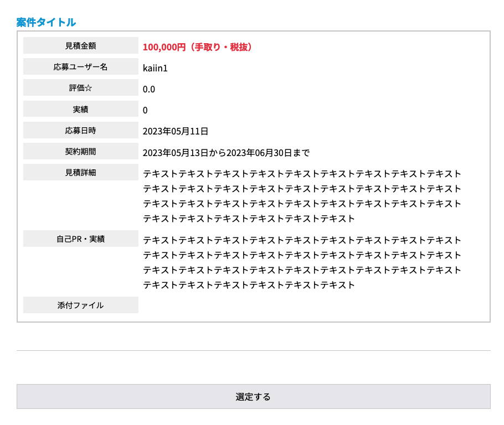Click the 0 value beside 実績
Screen dimensions: 504x425
pos(145,110)
